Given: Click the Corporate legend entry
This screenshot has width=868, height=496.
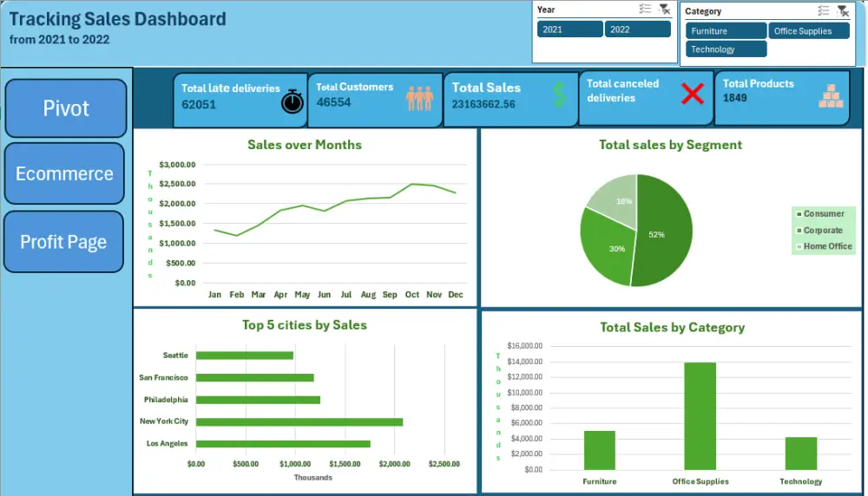Looking at the screenshot, I should [819, 230].
